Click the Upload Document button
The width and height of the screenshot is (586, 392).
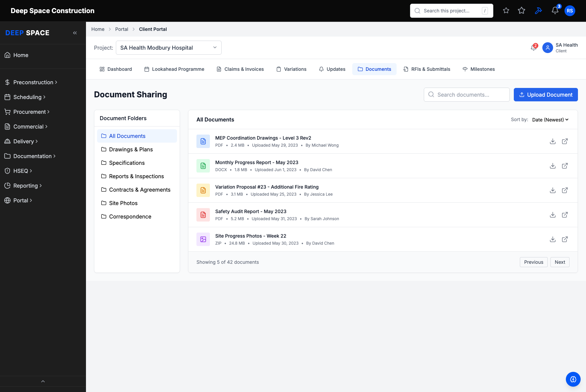[546, 95]
